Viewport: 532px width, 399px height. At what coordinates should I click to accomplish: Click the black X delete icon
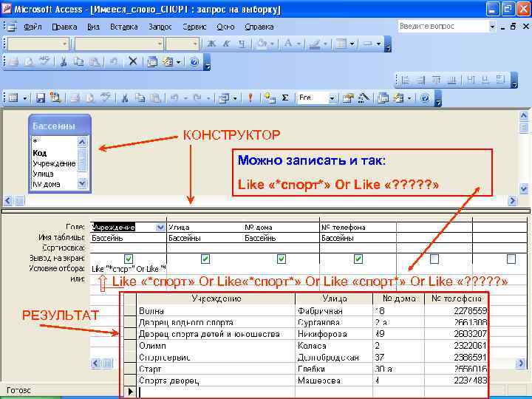[133, 61]
